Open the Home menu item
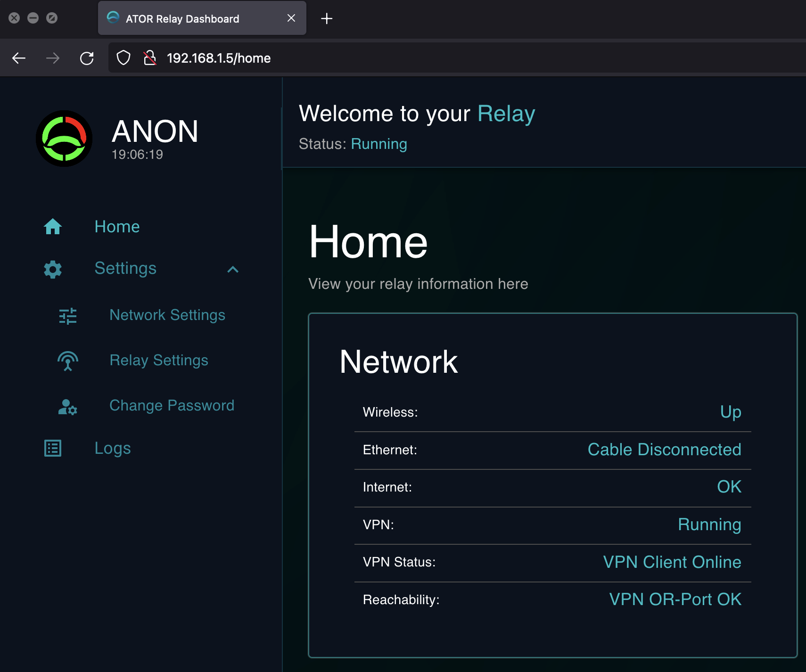Viewport: 806px width, 672px height. (117, 227)
